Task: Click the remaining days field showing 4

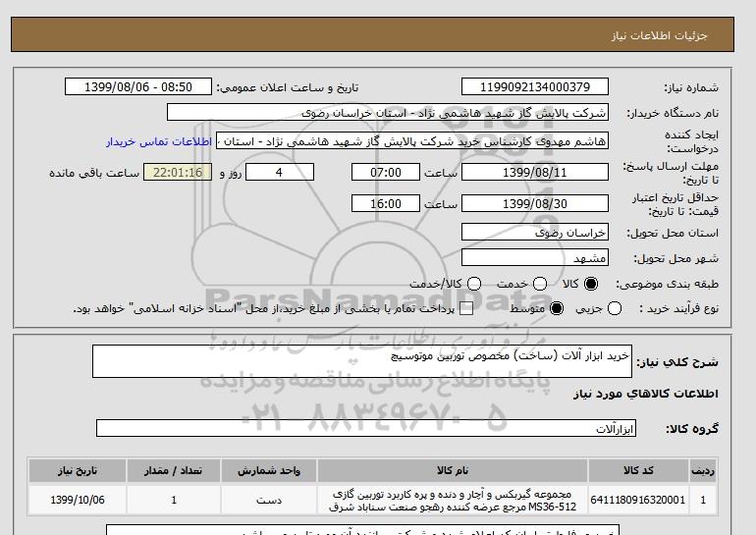Action: (280, 172)
